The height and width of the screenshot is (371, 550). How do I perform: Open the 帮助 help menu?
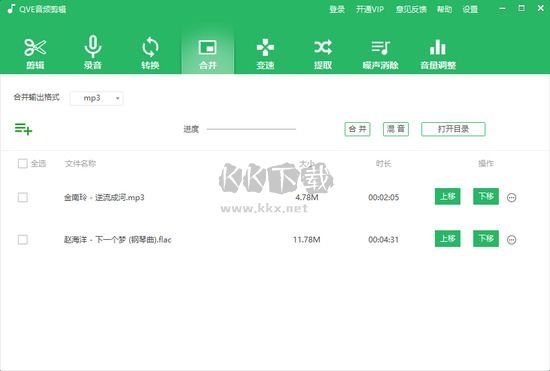[444, 9]
